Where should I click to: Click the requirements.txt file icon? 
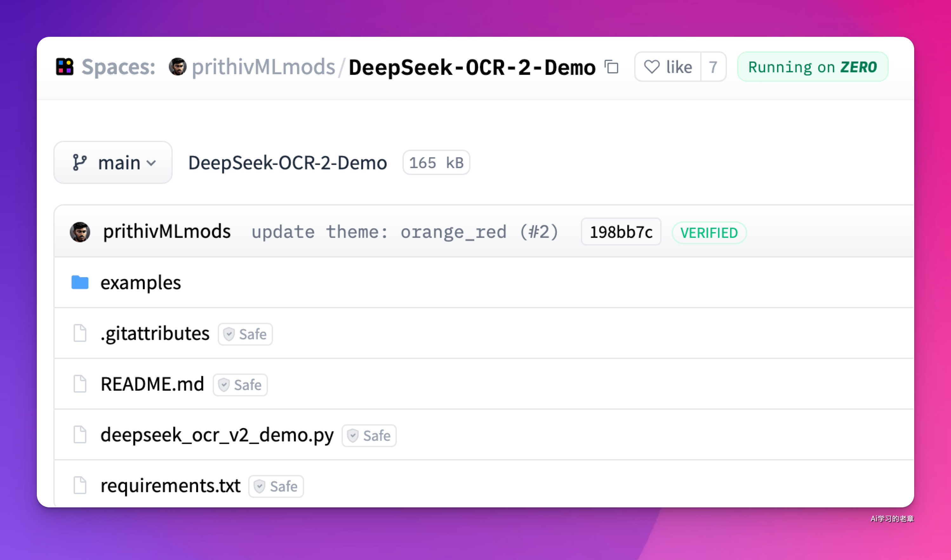[x=80, y=485]
